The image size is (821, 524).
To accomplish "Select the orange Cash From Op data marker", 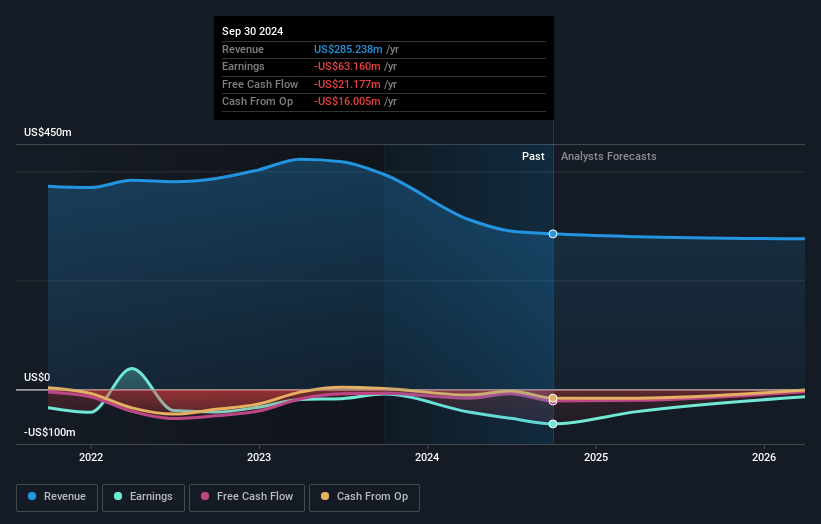I will click(553, 398).
